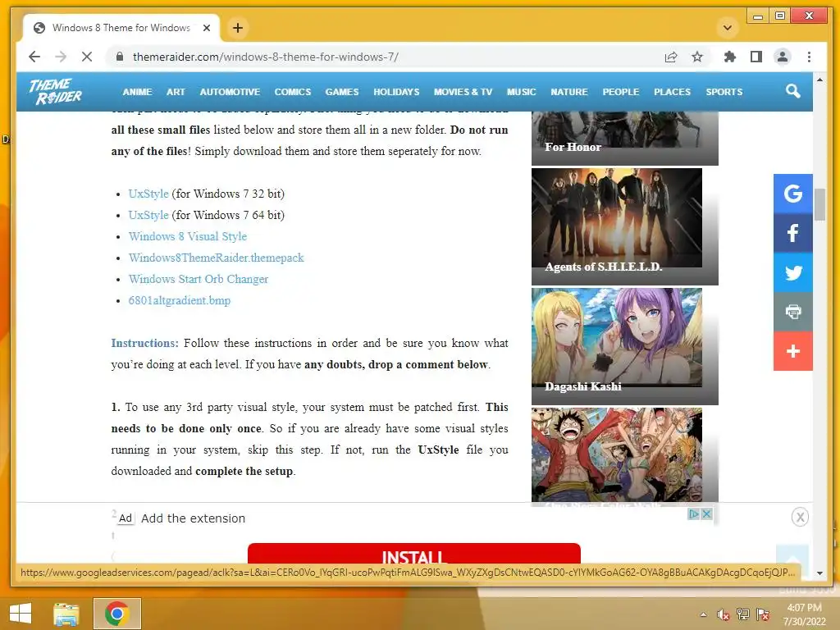Image resolution: width=840 pixels, height=630 pixels.
Task: Open more share options plus button
Action: [793, 351]
